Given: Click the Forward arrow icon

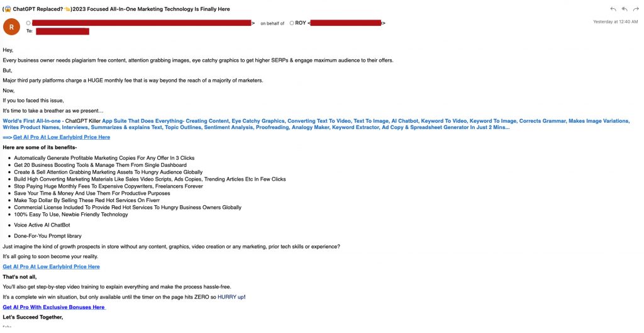Looking at the screenshot, I should [636, 9].
